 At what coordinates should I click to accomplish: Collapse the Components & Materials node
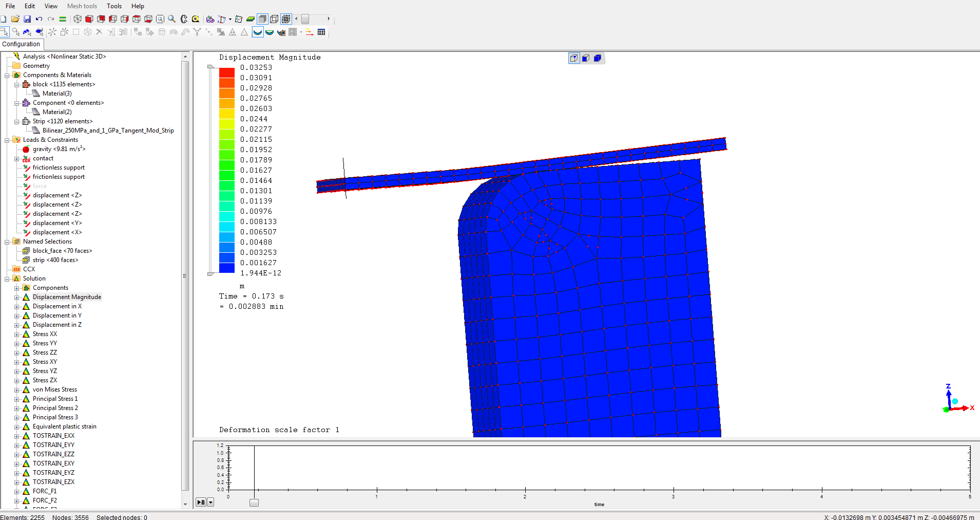(x=7, y=75)
